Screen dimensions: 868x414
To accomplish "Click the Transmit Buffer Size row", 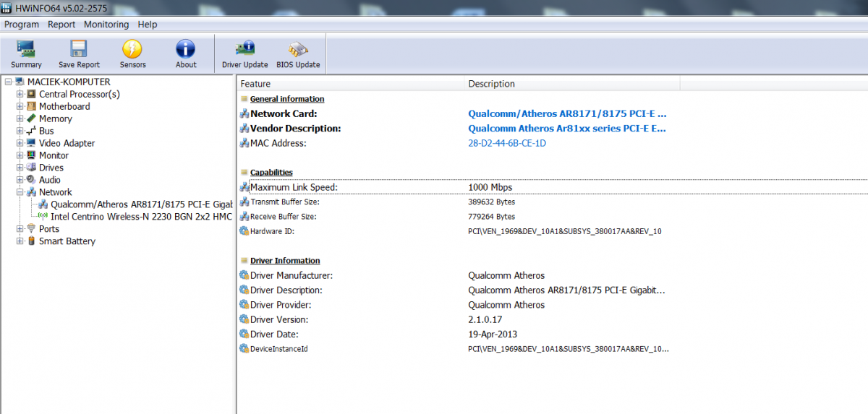I will [553, 202].
